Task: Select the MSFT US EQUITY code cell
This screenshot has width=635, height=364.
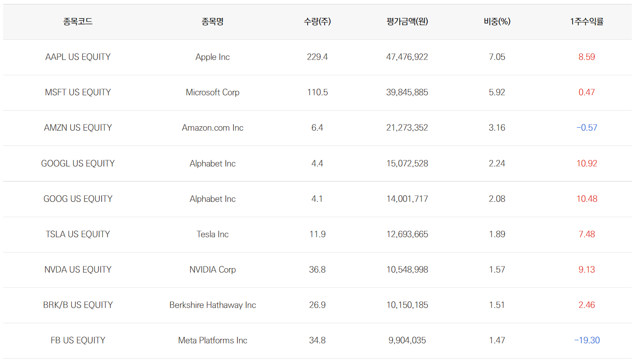Action: click(x=78, y=92)
